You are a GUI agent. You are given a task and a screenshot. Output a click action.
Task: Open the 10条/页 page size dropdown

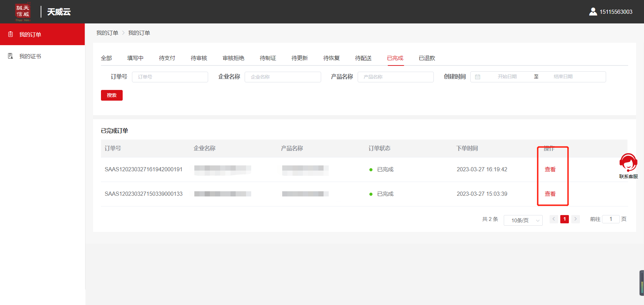523,220
